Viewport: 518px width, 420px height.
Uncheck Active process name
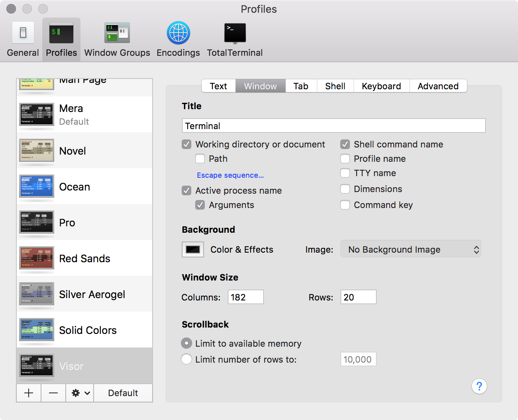pos(186,190)
